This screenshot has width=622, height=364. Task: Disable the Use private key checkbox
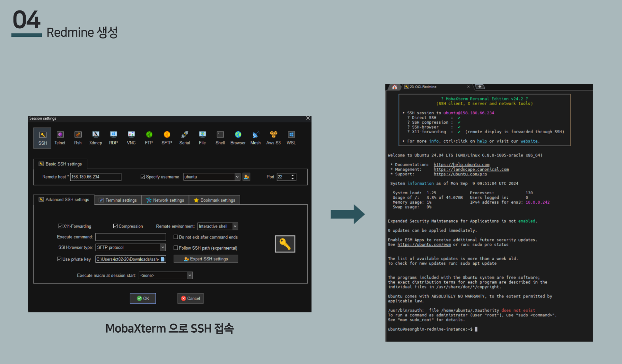click(x=59, y=259)
